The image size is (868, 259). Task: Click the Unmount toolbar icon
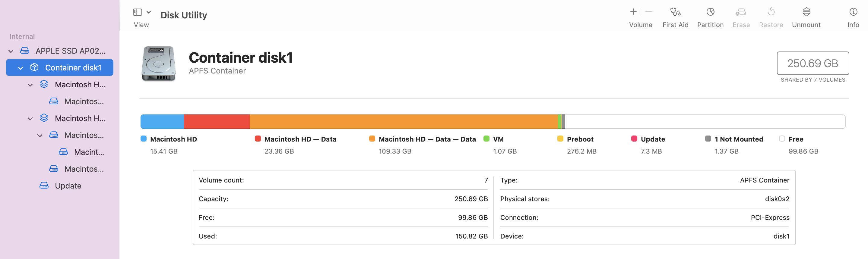click(x=806, y=12)
